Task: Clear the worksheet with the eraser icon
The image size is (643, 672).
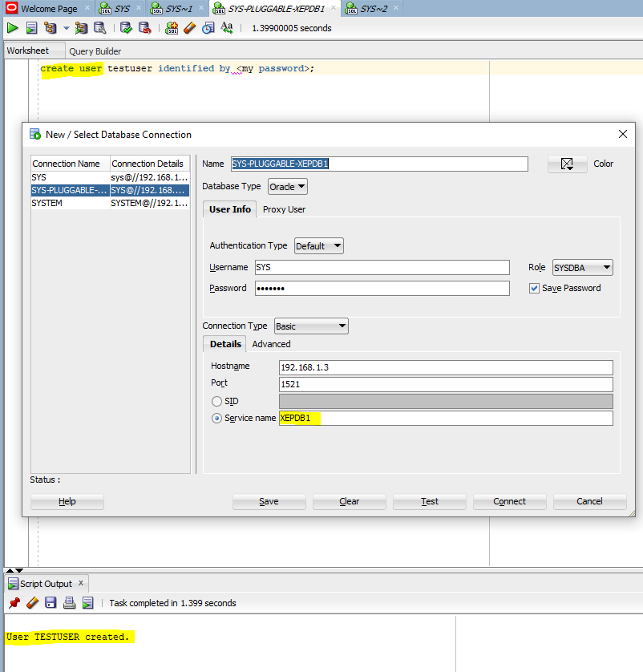Action: [x=189, y=28]
